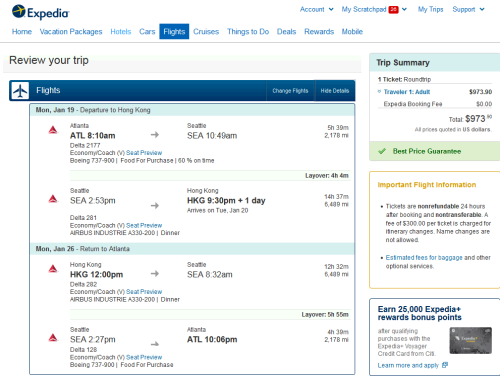Click the Change Flights button

290,91
